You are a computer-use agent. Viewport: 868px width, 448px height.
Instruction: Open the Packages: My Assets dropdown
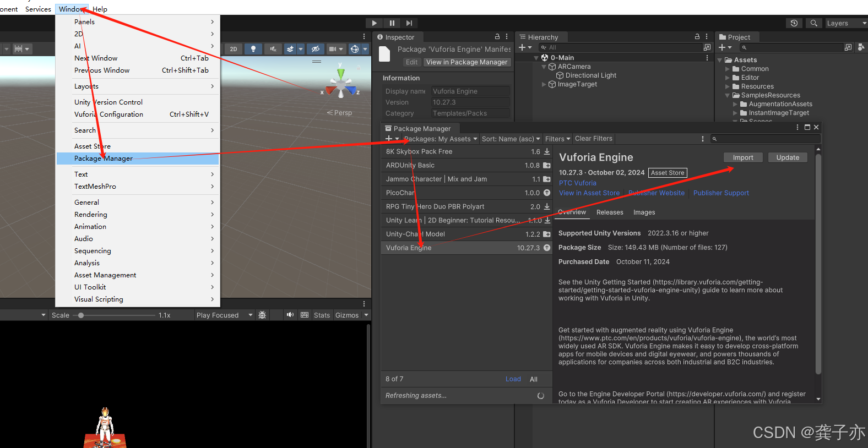pyautogui.click(x=441, y=139)
